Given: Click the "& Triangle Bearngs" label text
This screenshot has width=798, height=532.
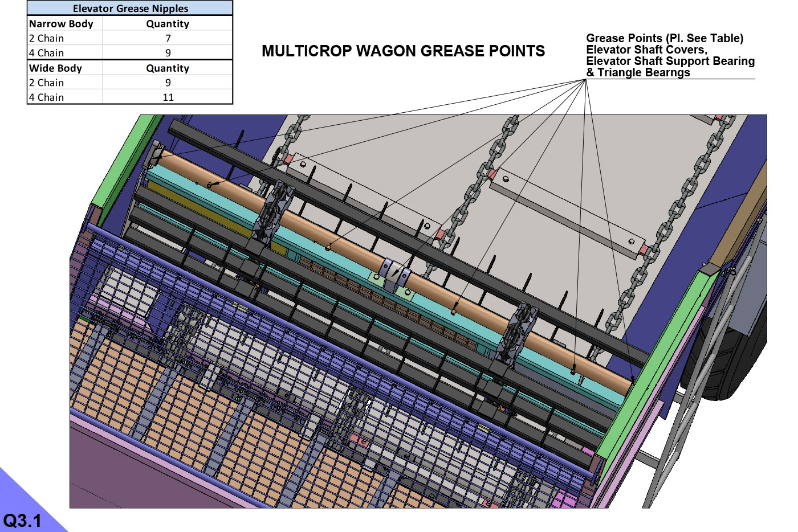Looking at the screenshot, I should (x=638, y=72).
